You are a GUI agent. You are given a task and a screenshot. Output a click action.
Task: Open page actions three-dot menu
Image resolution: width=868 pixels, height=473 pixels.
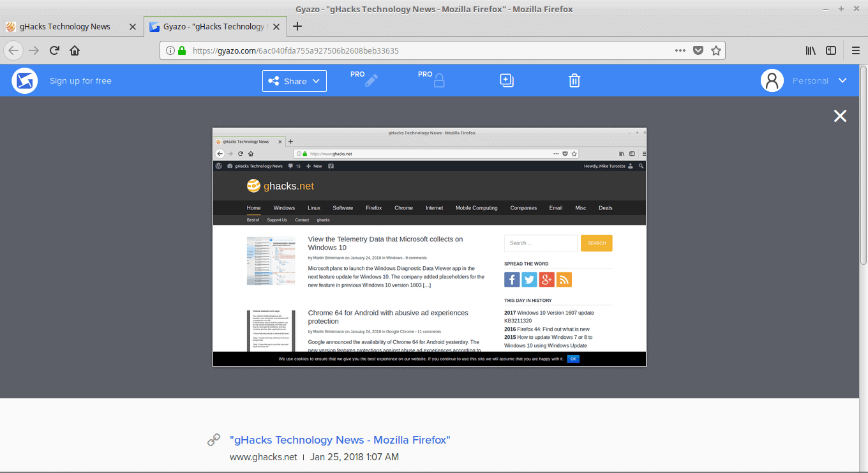[680, 50]
